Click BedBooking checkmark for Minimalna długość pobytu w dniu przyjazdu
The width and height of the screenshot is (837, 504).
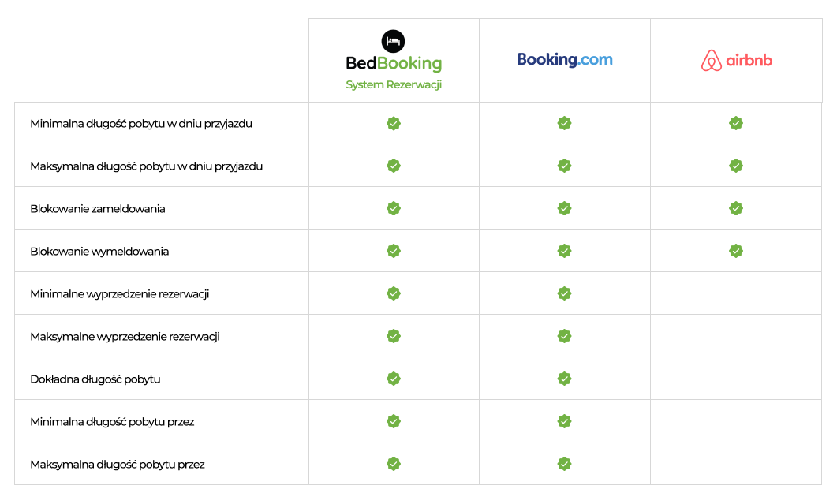click(394, 123)
